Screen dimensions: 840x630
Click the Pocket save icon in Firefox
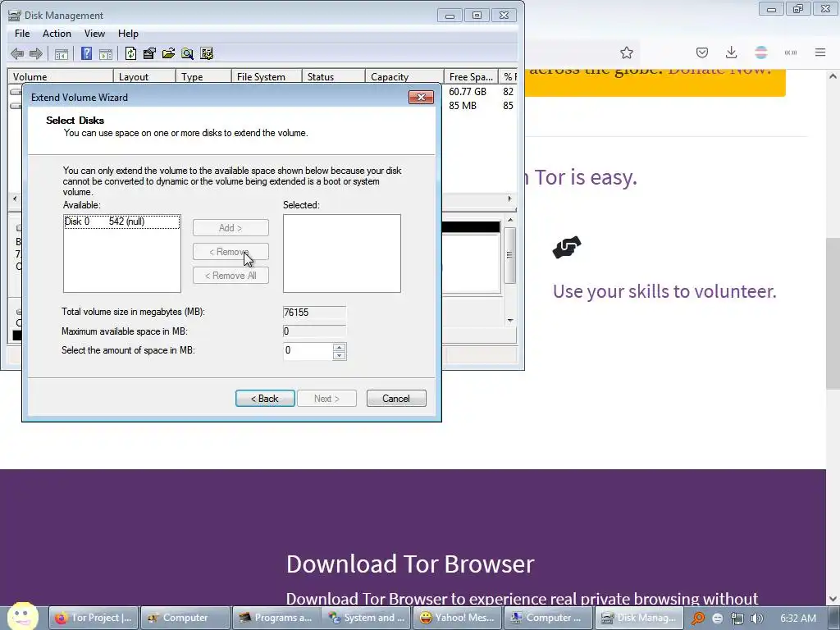click(702, 52)
